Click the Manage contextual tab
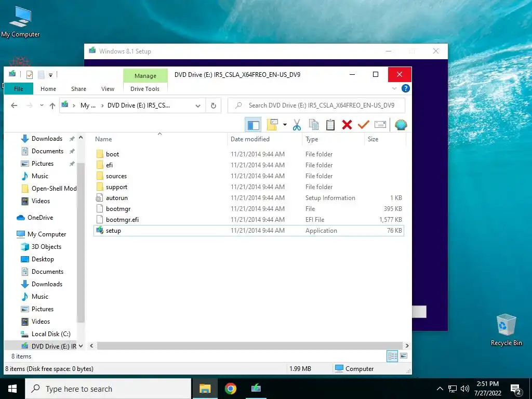 coord(145,76)
